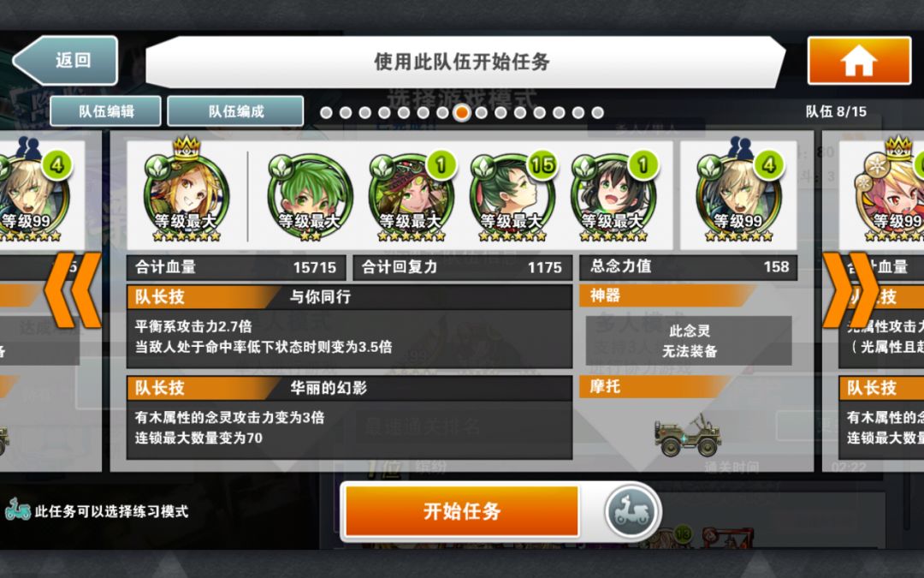Select the last team page dot
Viewport: 924px width, 578px height.
(x=597, y=112)
